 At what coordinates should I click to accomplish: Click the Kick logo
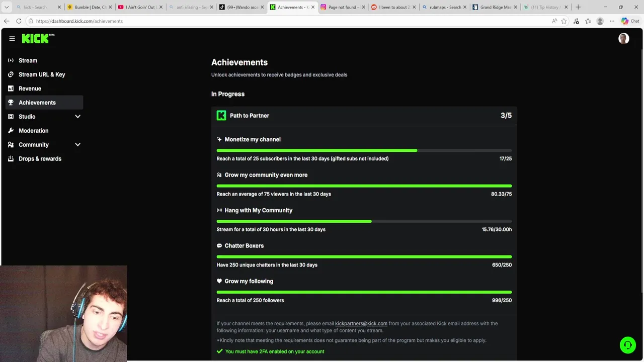[38, 39]
